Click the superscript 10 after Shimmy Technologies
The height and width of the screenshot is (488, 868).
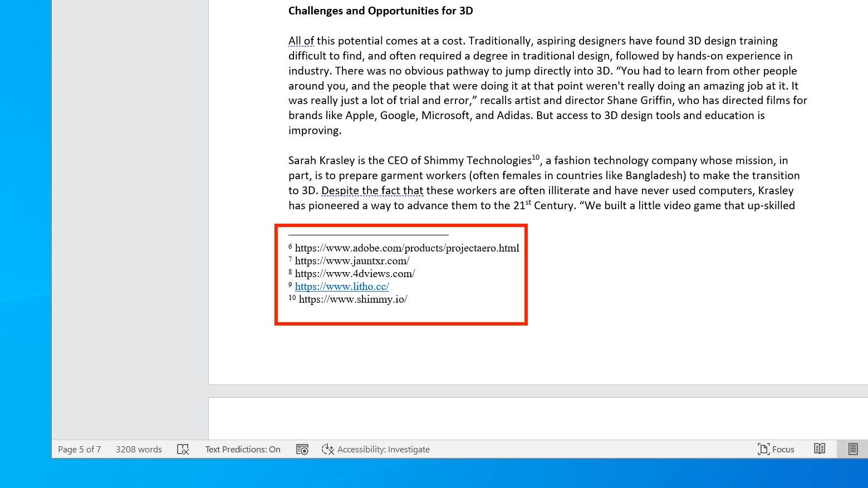point(536,157)
